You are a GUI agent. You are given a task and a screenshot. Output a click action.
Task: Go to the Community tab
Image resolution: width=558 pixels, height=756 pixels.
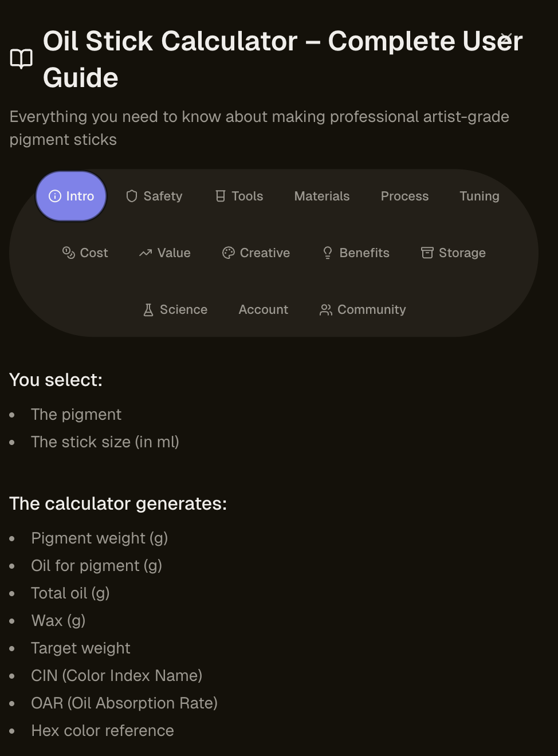362,309
